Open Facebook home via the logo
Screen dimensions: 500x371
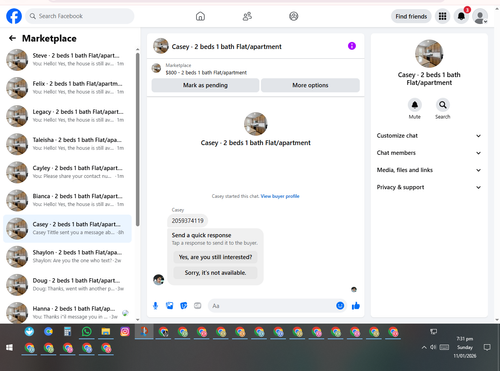pos(14,16)
